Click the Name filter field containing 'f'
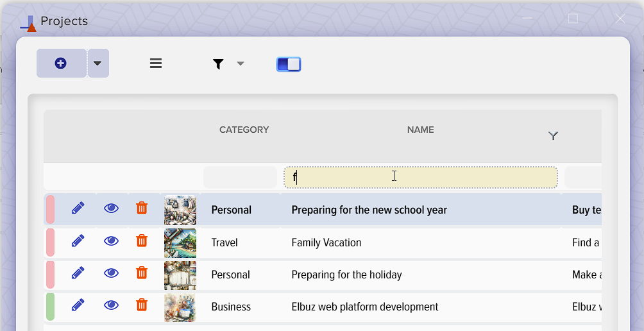The image size is (644, 331). [421, 178]
